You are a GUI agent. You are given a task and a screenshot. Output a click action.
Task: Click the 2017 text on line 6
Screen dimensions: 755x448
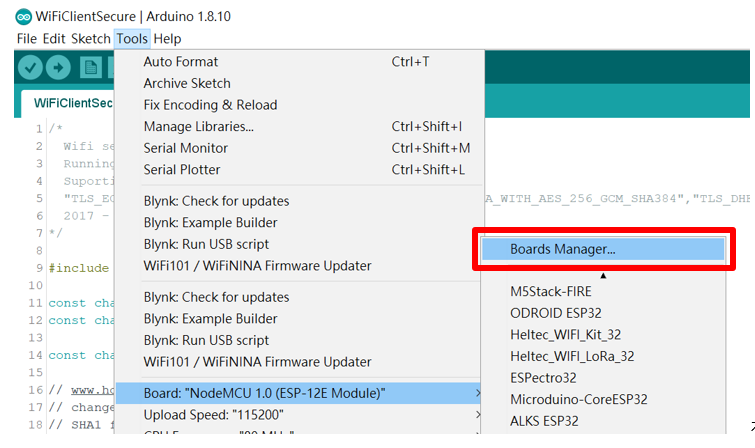pyautogui.click(x=78, y=216)
